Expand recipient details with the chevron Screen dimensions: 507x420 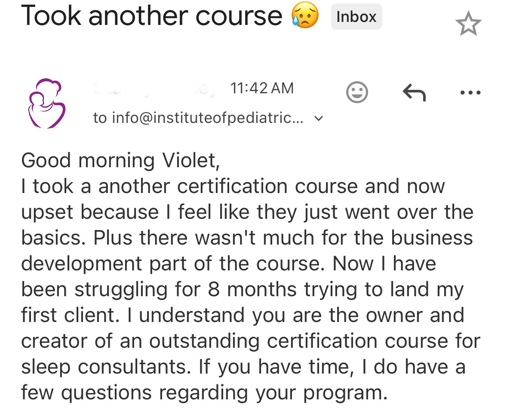tap(319, 118)
